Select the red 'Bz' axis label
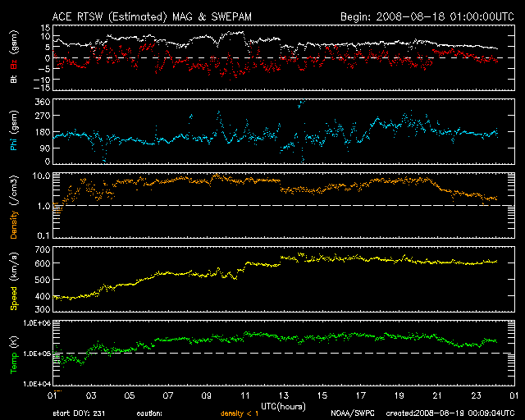 click(14, 64)
